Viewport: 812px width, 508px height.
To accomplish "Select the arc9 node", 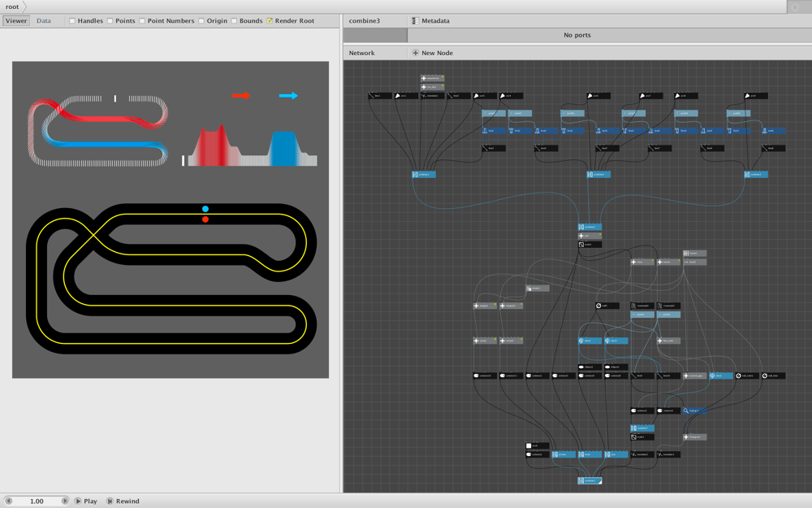I will tap(756, 96).
